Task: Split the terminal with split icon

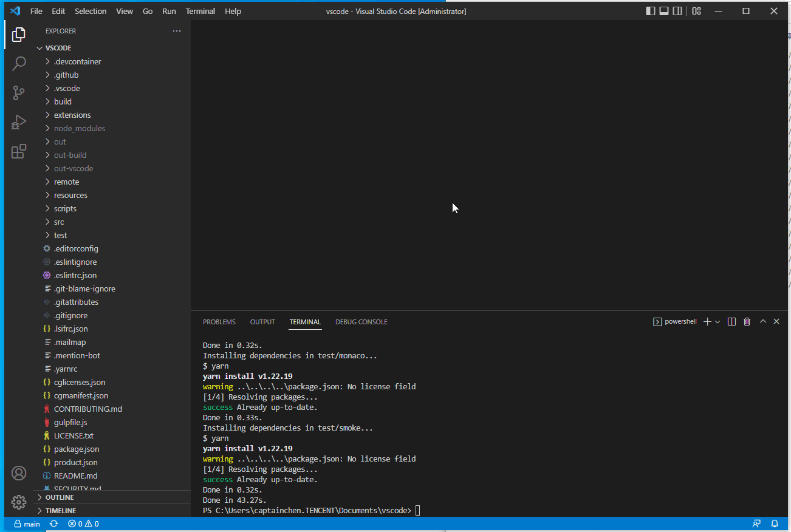Action: tap(732, 322)
